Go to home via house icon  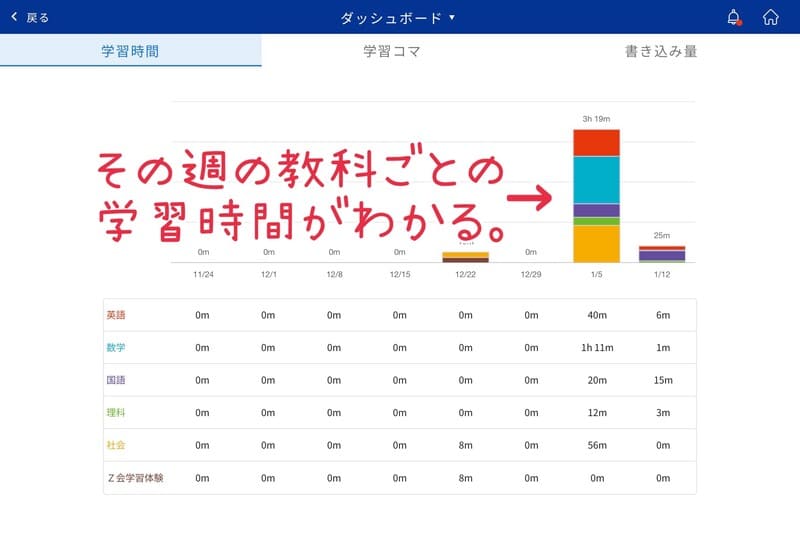click(770, 17)
